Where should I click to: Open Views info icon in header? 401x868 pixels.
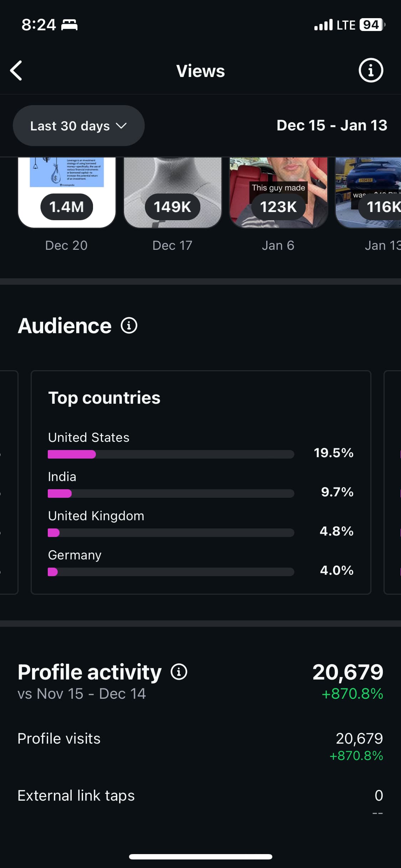pos(370,71)
